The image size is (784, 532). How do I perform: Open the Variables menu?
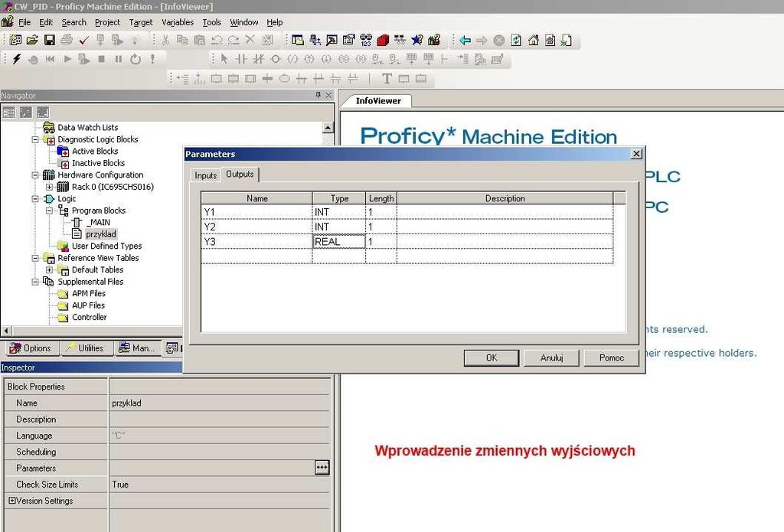178,22
